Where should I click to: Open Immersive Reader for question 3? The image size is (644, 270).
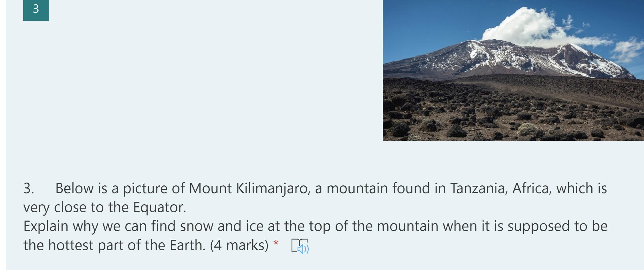click(300, 246)
